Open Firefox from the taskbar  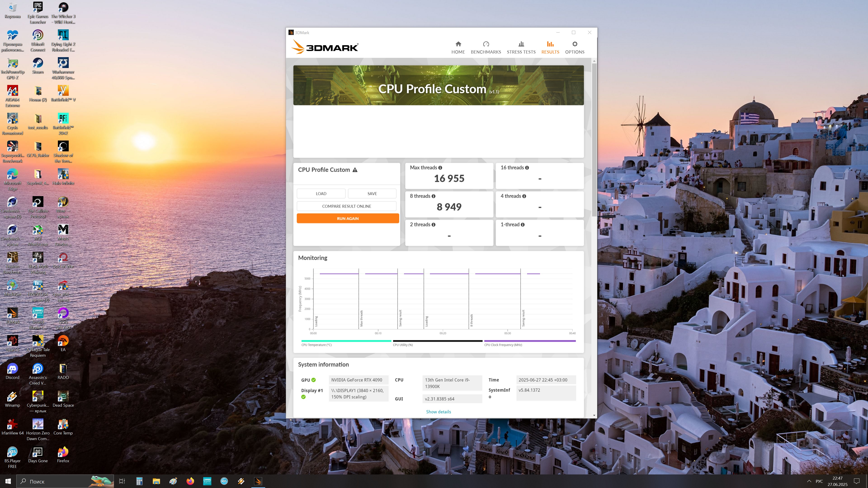pyautogui.click(x=190, y=481)
